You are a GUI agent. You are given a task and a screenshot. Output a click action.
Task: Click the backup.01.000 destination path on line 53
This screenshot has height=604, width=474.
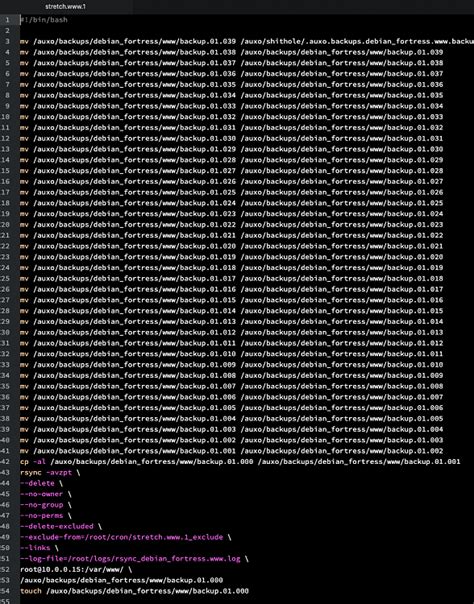(121, 580)
